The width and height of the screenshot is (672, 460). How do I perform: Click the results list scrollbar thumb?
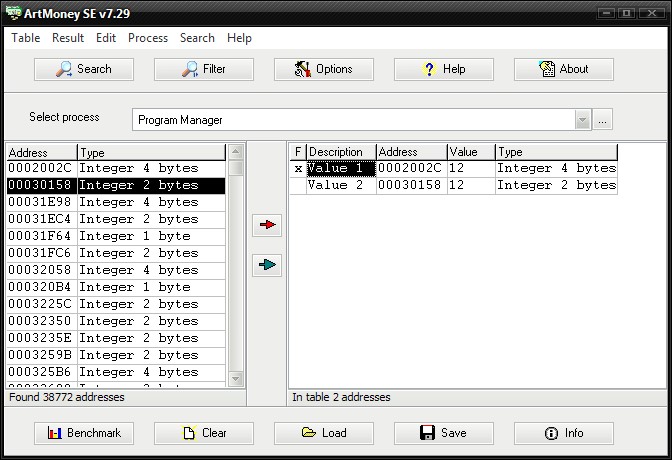tap(236, 168)
